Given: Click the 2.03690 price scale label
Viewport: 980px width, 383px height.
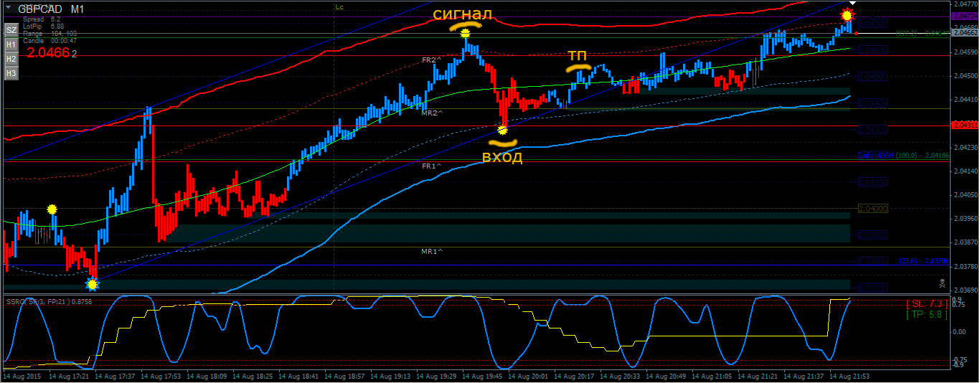Looking at the screenshot, I should 965,290.
